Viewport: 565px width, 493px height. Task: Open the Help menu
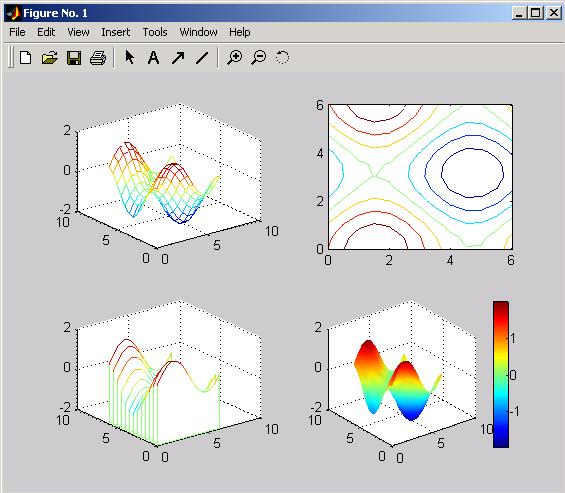pyautogui.click(x=240, y=32)
